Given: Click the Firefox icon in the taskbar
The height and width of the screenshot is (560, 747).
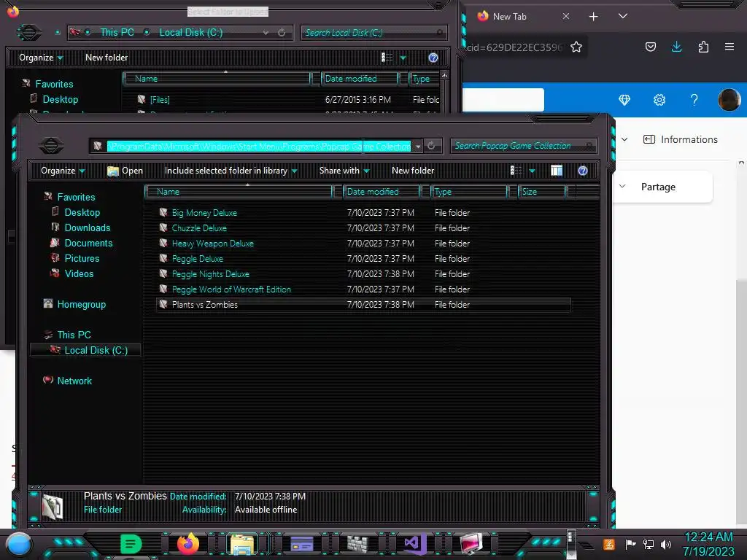Looking at the screenshot, I should (187, 544).
